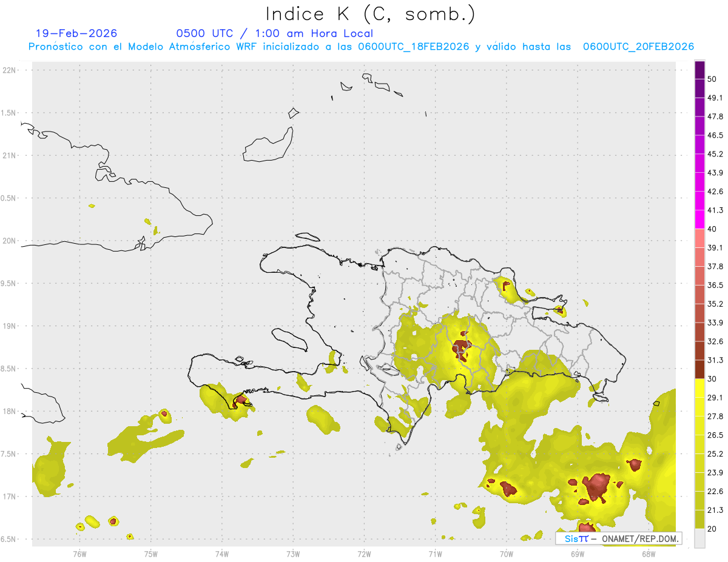Click the '18N' latitude axis label
Screen dimensions: 728x562
pyautogui.click(x=10, y=412)
